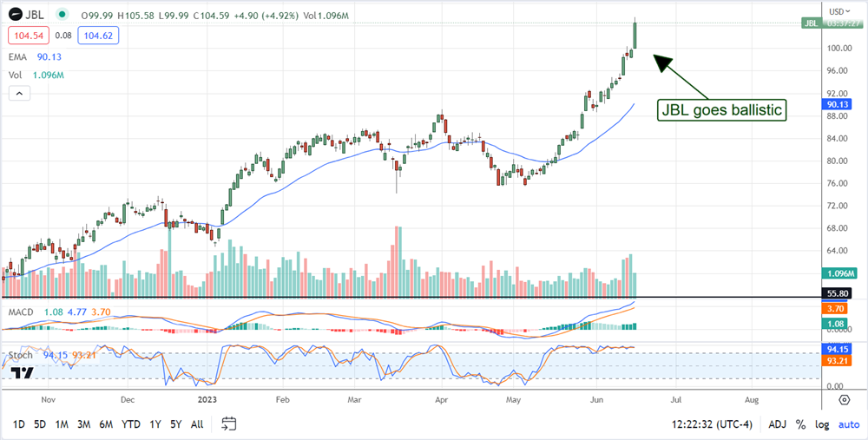Viewport: 868px width, 440px height.
Task: Select the YTD time range
Action: (x=131, y=424)
